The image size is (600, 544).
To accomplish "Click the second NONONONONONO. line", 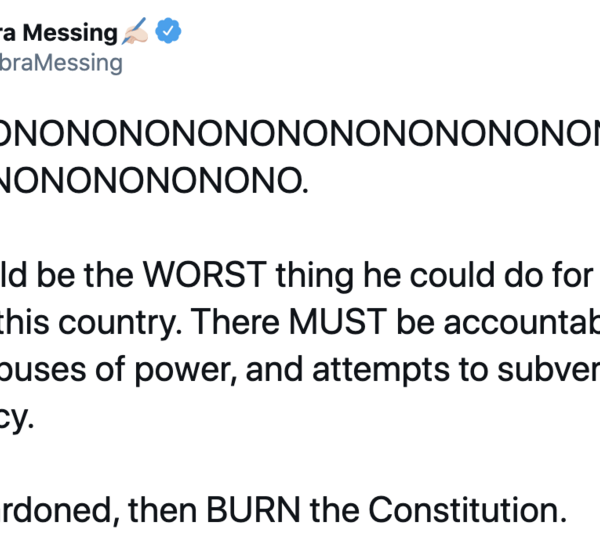I will (x=150, y=181).
